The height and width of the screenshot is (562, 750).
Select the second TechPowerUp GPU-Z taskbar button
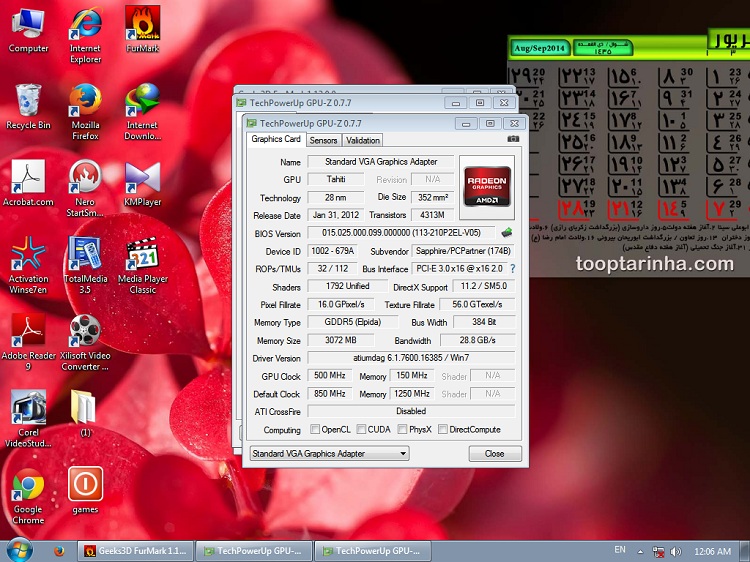373,551
